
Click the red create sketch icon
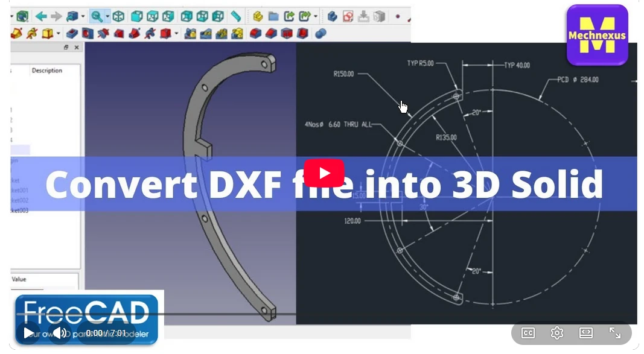348,16
